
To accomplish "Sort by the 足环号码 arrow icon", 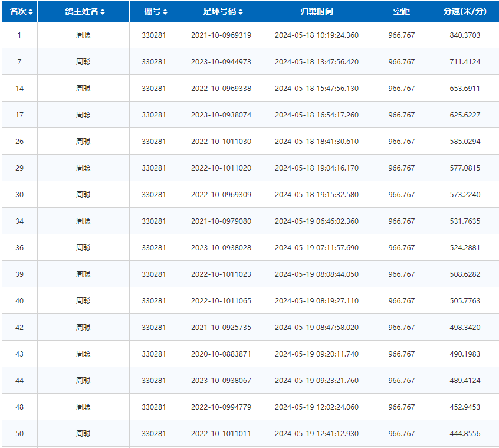I will pyautogui.click(x=241, y=12).
